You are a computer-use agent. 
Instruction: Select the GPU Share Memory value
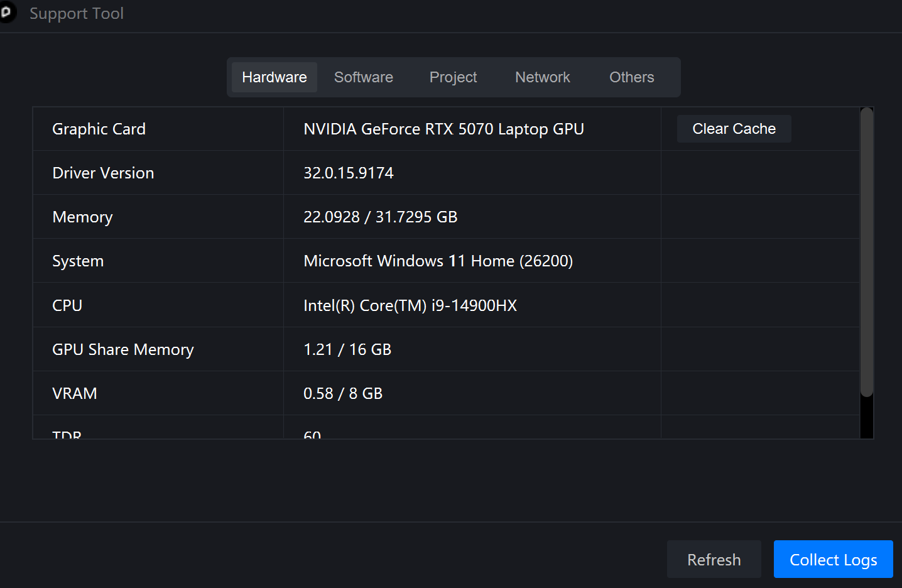coord(347,349)
